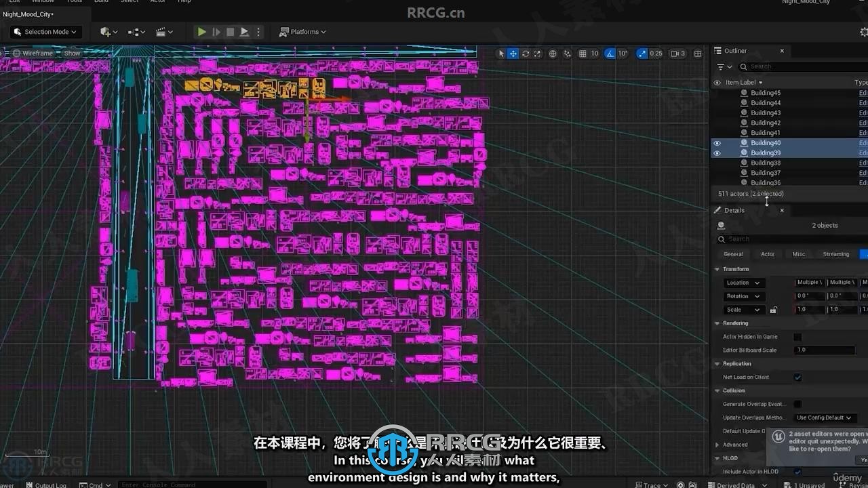Open the Wireframe view mode menu
Viewport: 868px width, 488px height.
tap(33, 53)
